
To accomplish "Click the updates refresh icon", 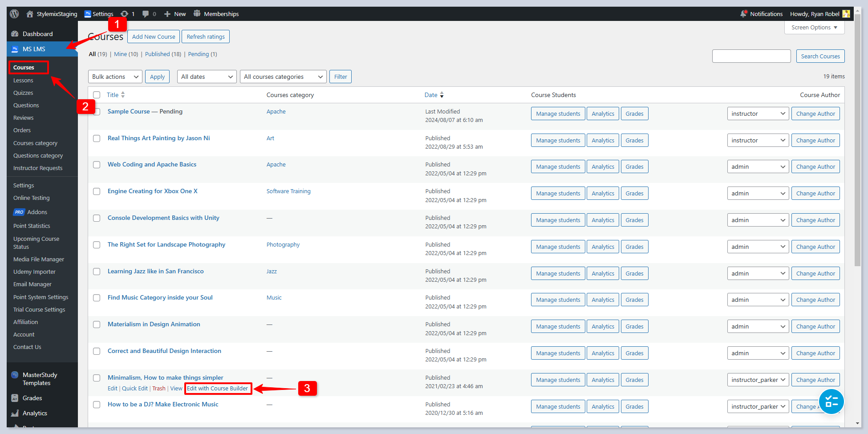I will pos(125,14).
